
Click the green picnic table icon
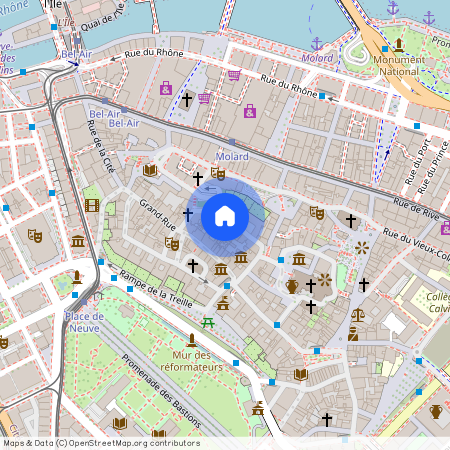click(x=208, y=323)
